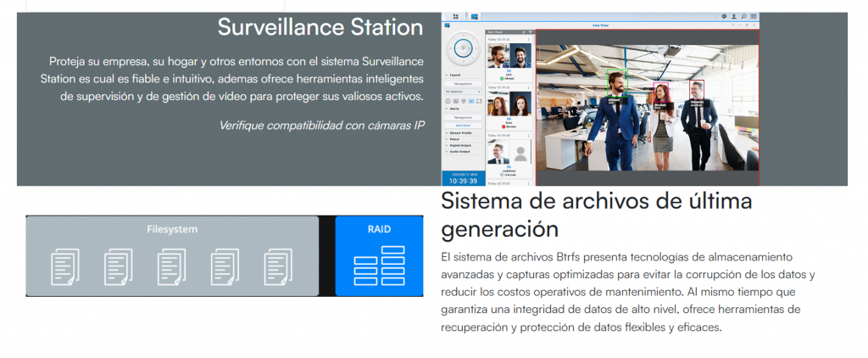The width and height of the screenshot is (868, 358).
Task: Click the last Filesystem document icon
Action: 277,267
